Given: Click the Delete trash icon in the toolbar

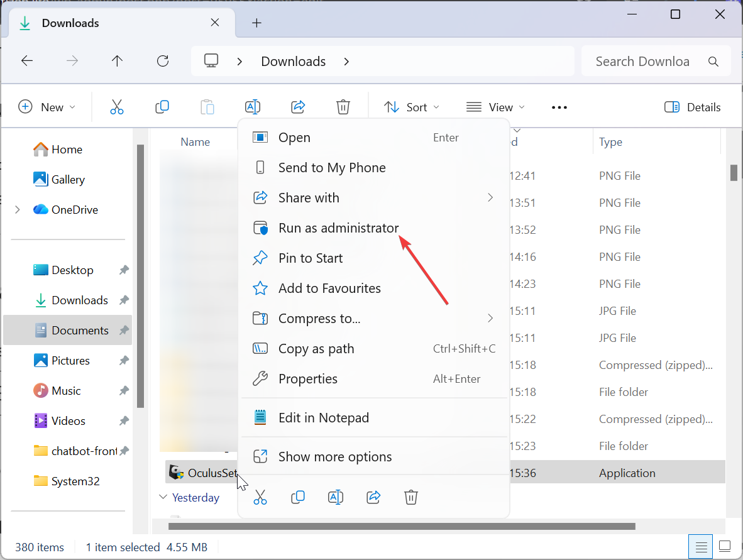Looking at the screenshot, I should pos(343,107).
